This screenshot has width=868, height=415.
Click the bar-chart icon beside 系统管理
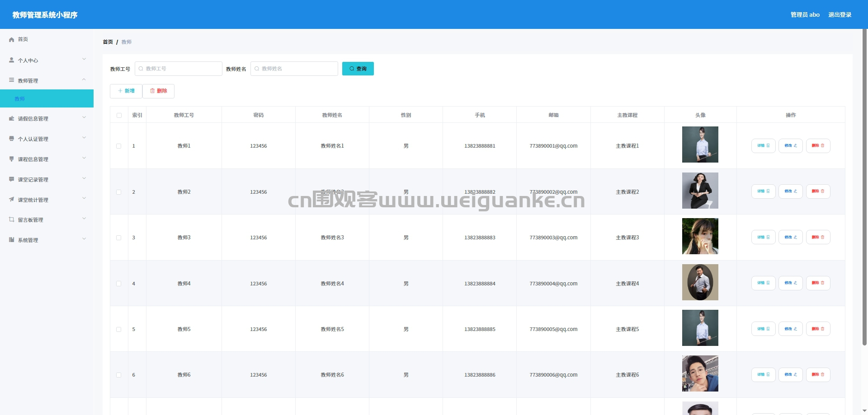(11, 240)
